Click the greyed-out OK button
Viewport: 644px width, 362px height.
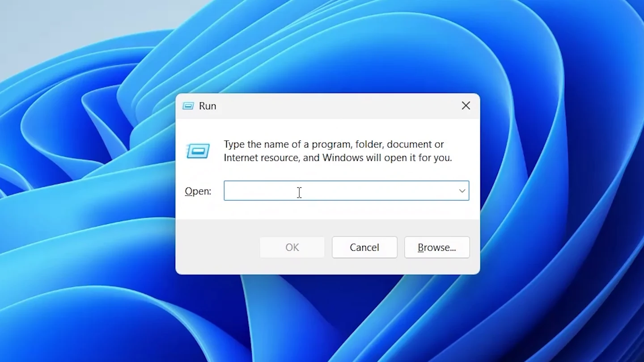click(292, 247)
